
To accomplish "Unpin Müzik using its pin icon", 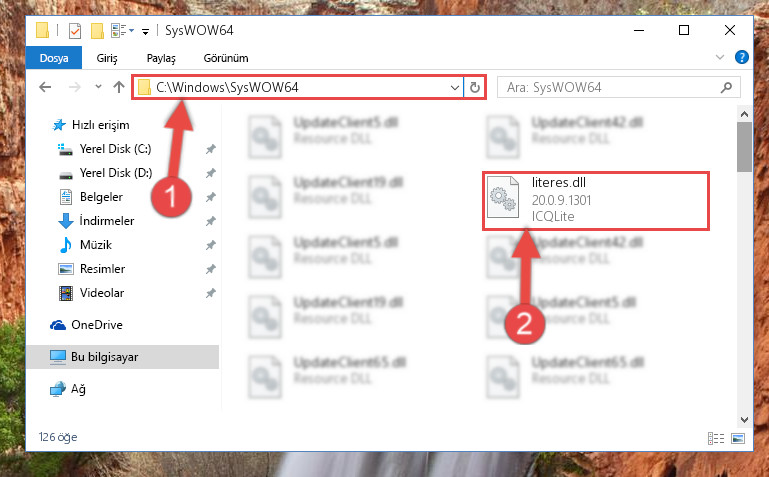I will coord(211,245).
